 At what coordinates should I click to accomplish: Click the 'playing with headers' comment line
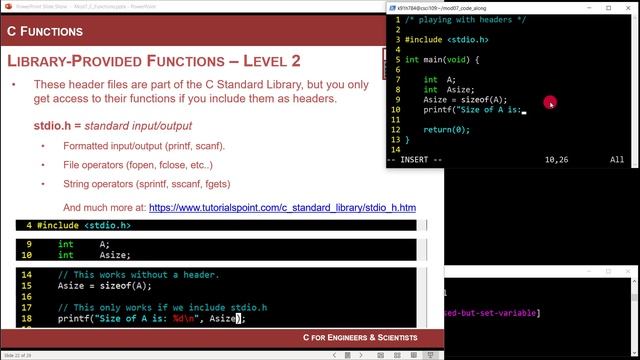point(465,20)
